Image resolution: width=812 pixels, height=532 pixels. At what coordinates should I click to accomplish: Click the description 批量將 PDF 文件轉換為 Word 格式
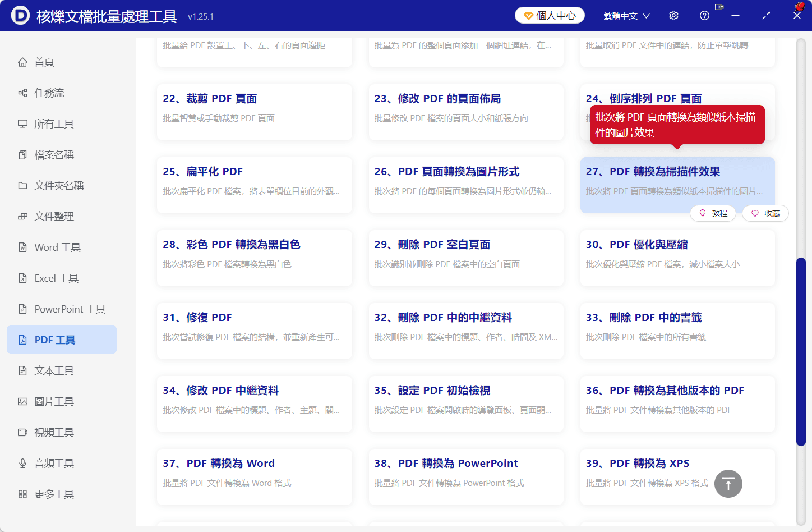227,483
